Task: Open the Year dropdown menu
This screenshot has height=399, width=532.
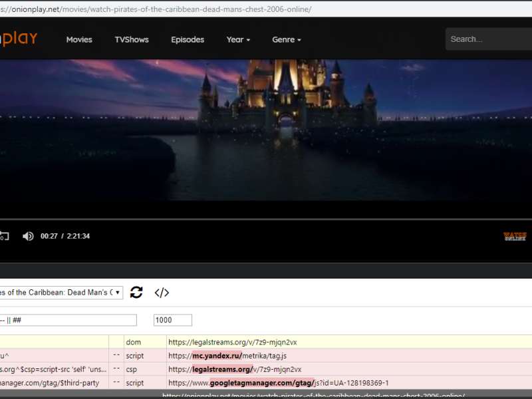Action: click(x=238, y=40)
